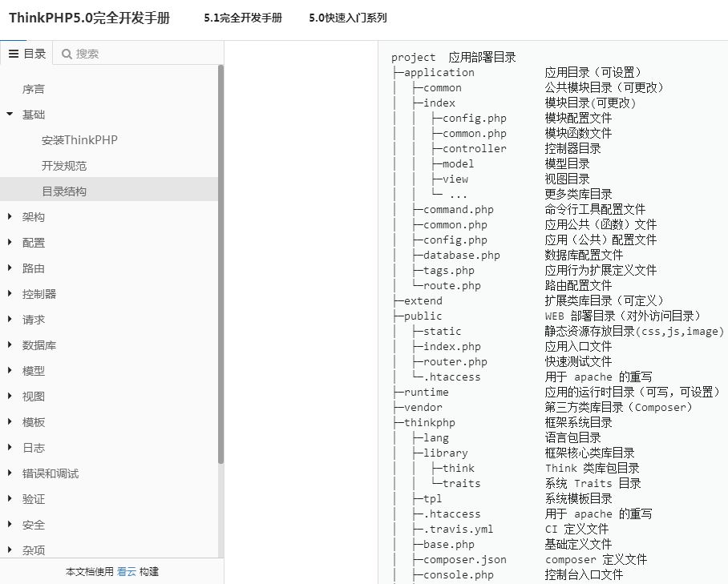Click 'command.php' in the directory tree
The width and height of the screenshot is (728, 584).
coord(459,210)
